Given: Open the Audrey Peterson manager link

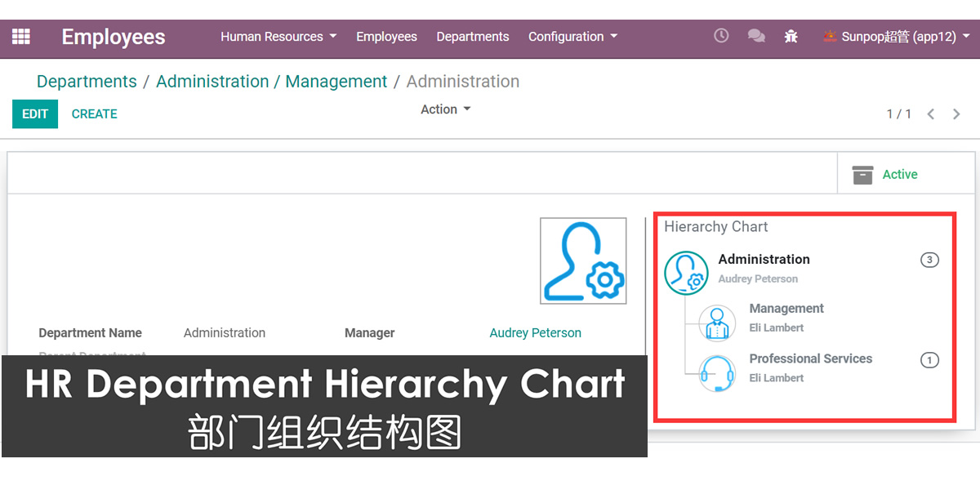Looking at the screenshot, I should coord(536,333).
